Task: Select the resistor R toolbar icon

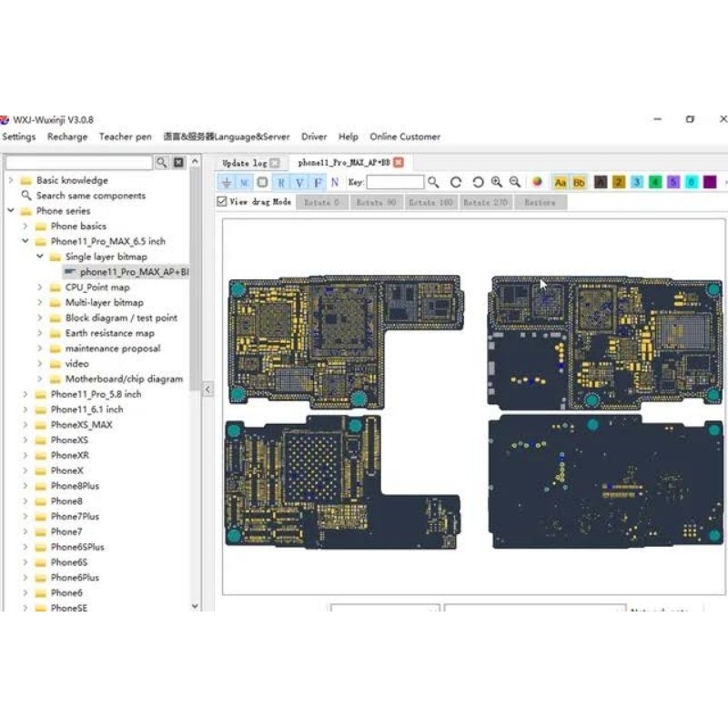Action: [x=280, y=182]
